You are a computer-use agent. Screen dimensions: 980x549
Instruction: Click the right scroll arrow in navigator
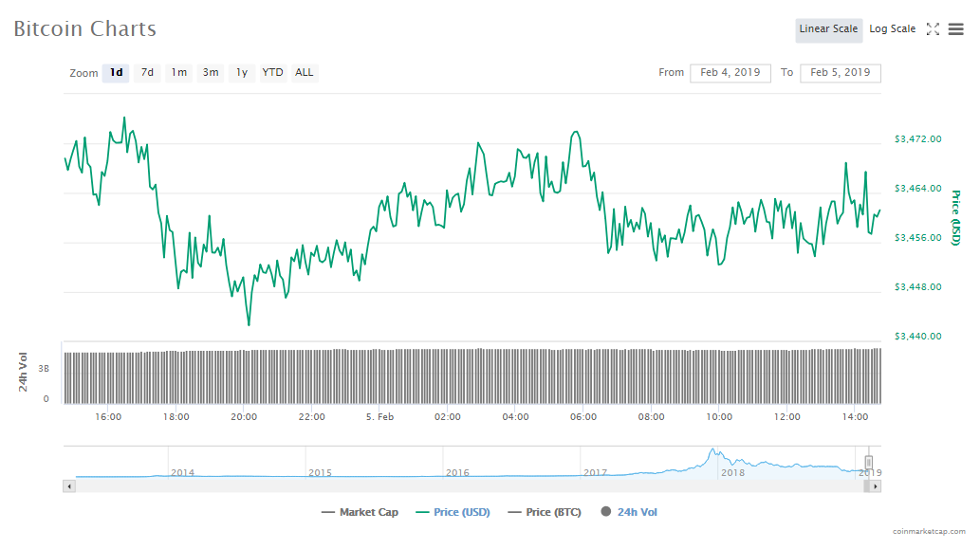[875, 486]
